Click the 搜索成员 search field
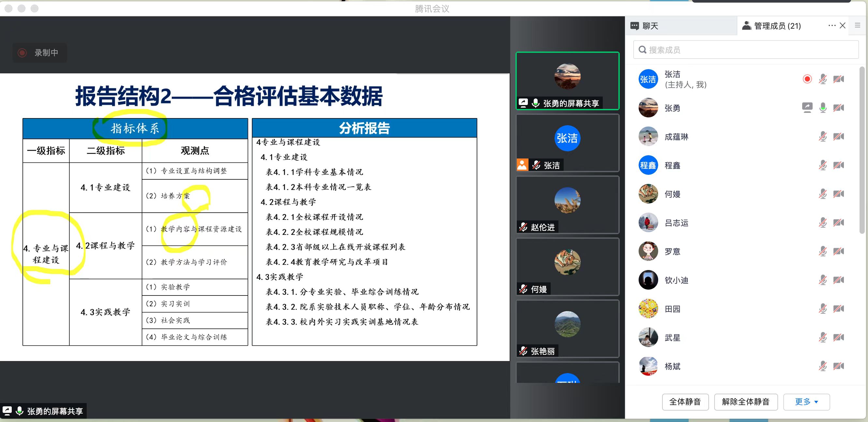Viewport: 868px width, 422px height. (x=746, y=50)
